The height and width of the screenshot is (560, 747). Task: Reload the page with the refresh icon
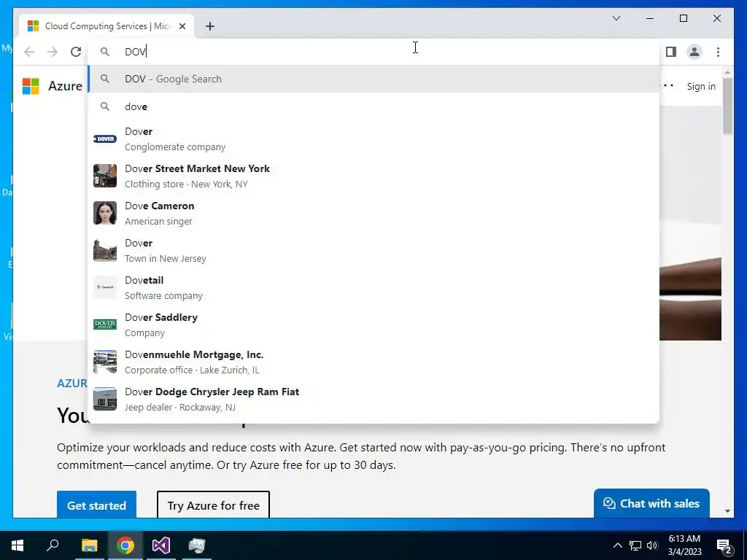point(76,52)
